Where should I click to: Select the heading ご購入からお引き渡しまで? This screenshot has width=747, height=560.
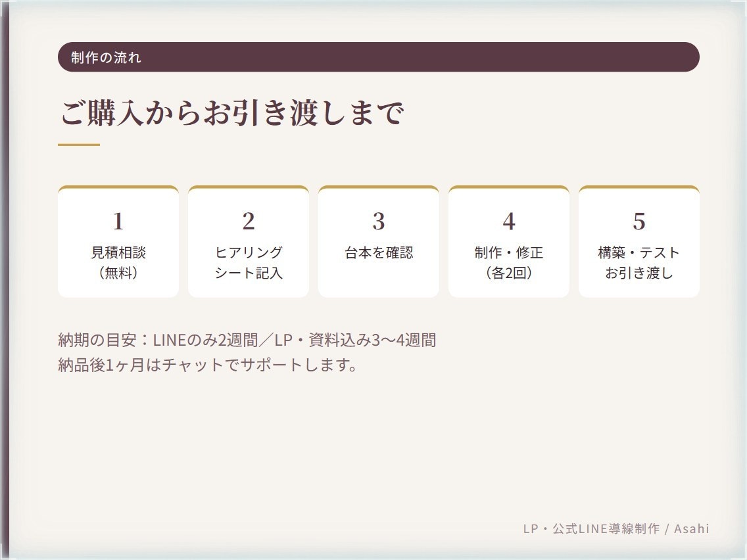(x=232, y=113)
